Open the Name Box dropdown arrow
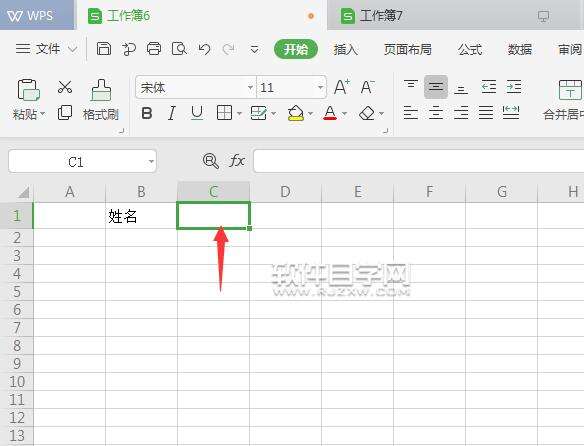This screenshot has height=446, width=584. point(151,162)
